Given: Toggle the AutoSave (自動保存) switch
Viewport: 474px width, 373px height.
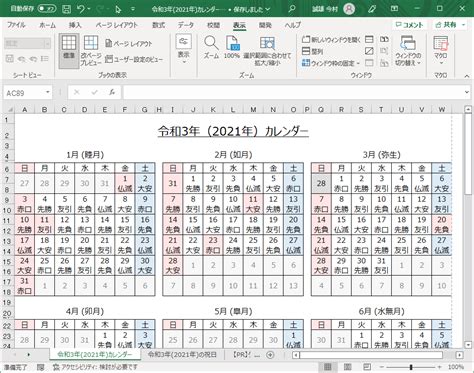Looking at the screenshot, I should click(47, 8).
